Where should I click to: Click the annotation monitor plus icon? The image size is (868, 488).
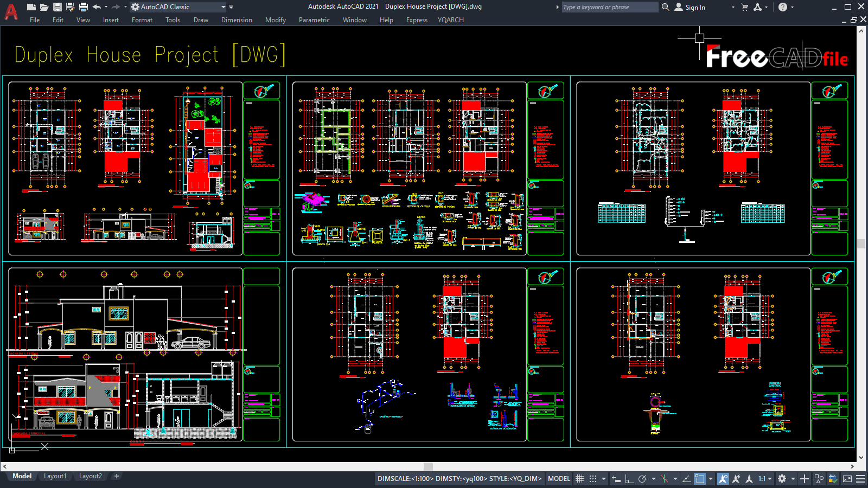805,479
